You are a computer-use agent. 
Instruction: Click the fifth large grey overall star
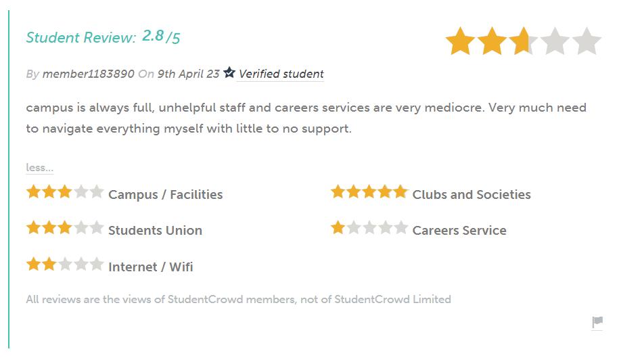point(587,42)
